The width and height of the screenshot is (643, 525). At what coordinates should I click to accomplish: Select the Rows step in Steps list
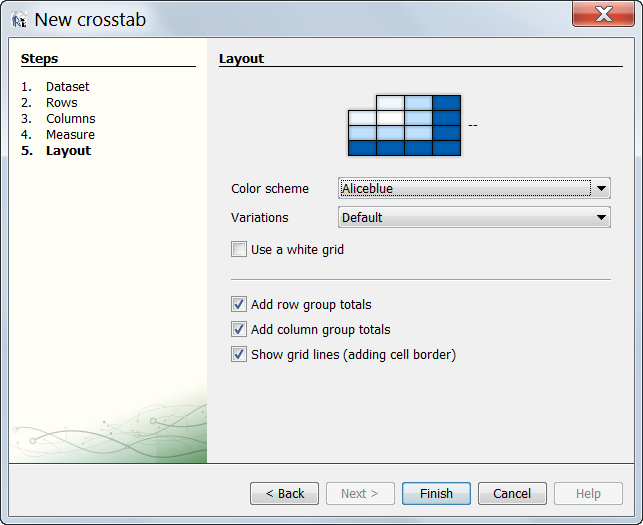[62, 103]
